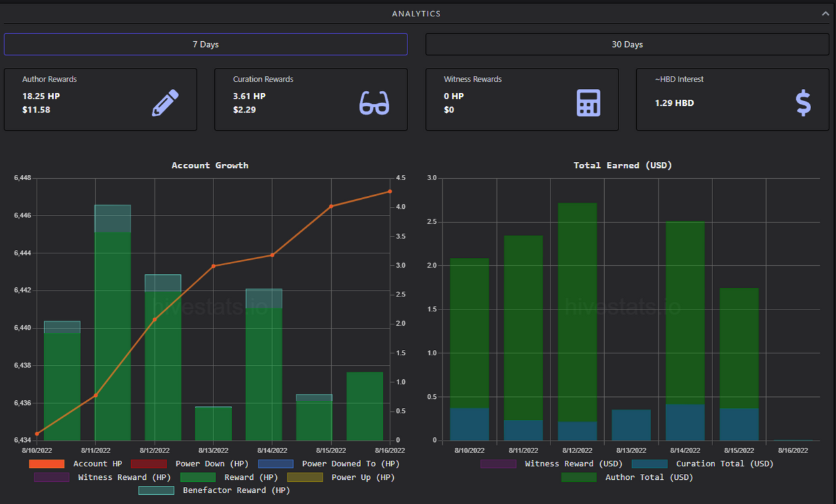Click the Analytics section header
836x504 pixels.
point(416,13)
